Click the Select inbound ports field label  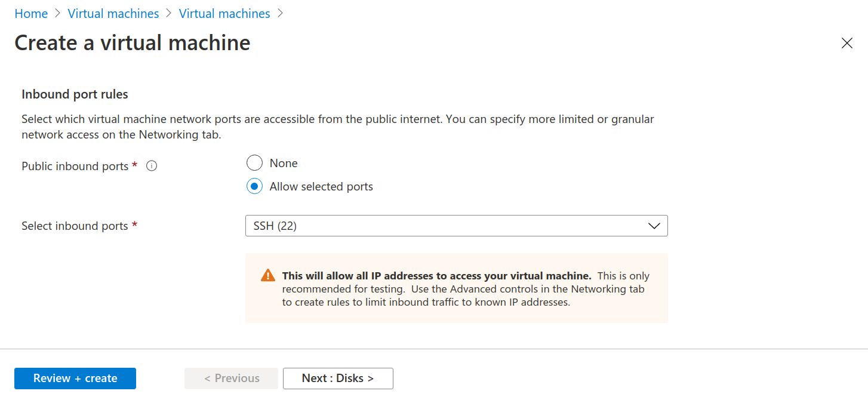[75, 226]
